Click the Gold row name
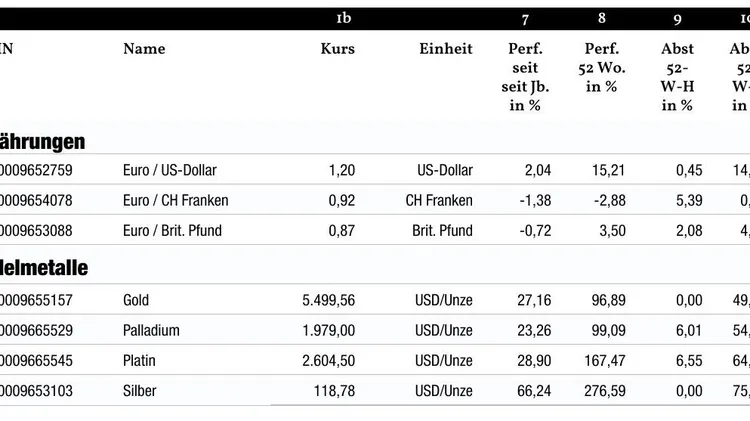750x421 pixels. tap(137, 300)
